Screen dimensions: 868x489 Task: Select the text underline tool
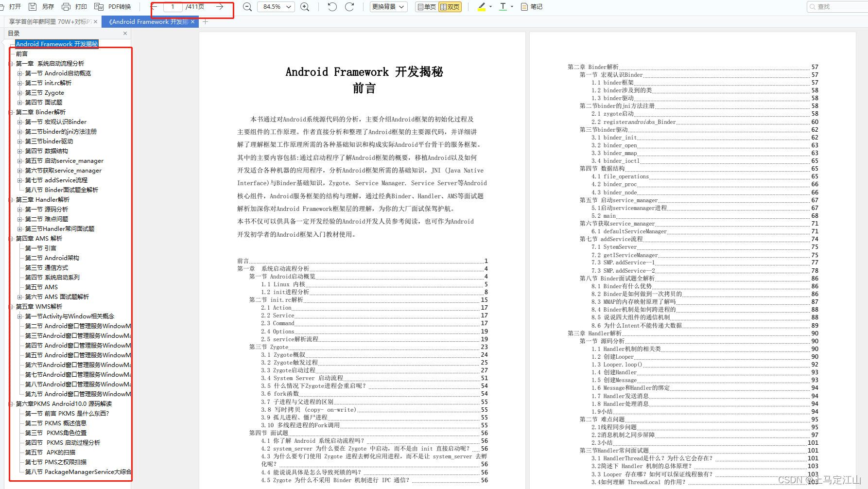[503, 7]
